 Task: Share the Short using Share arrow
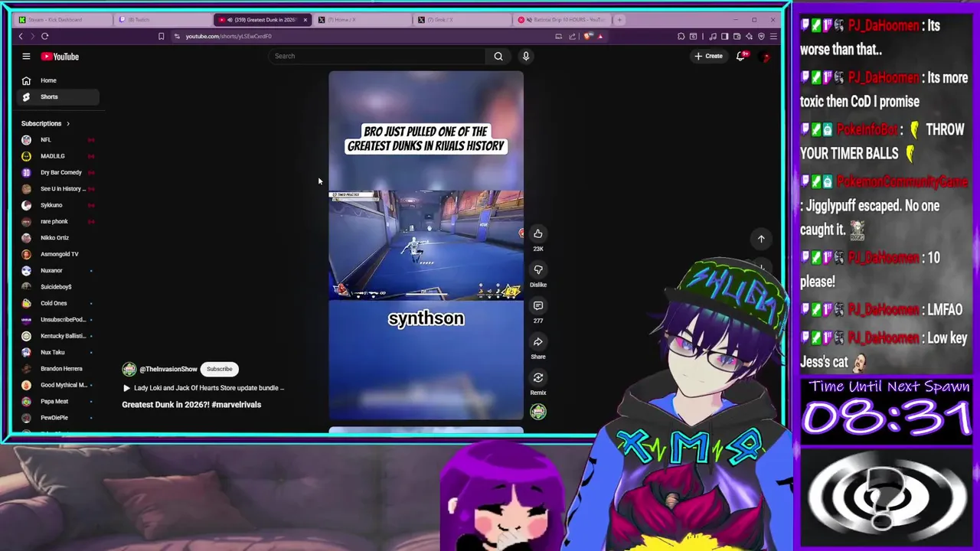pyautogui.click(x=538, y=341)
